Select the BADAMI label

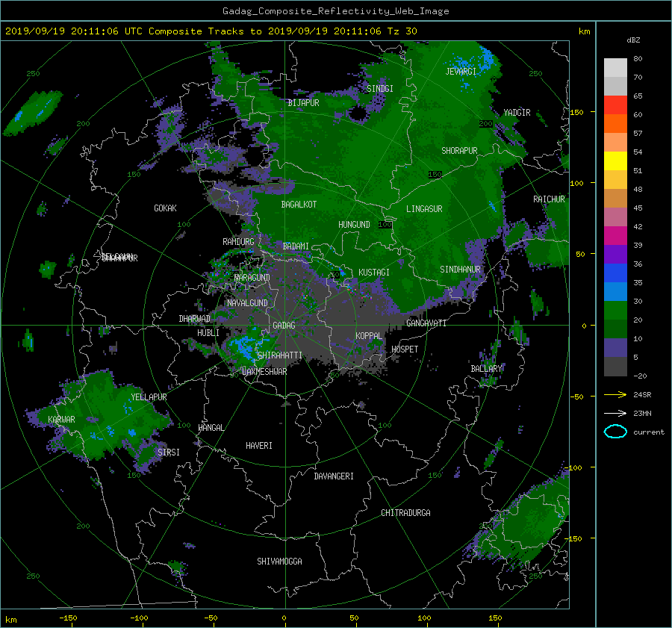[x=296, y=246]
